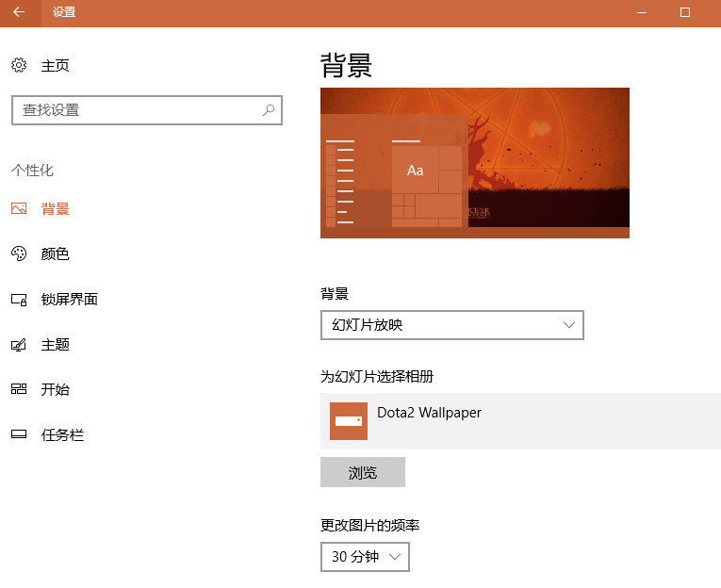721x588 pixels.
Task: Focus the 查找设置 search field
Action: tap(147, 110)
